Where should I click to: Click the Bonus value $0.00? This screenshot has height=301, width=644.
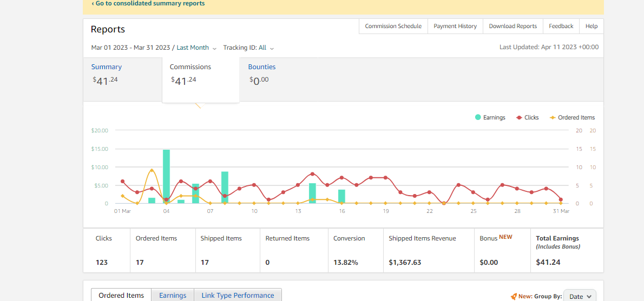tap(489, 263)
